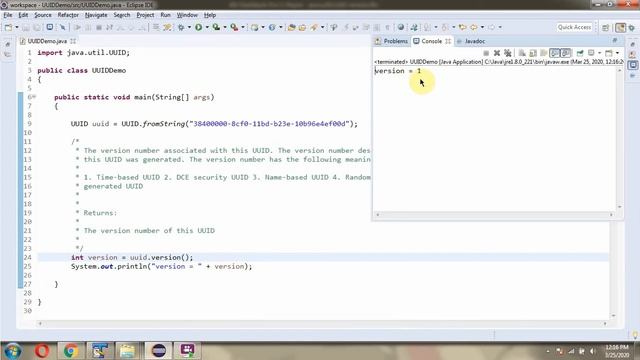Screen dimensions: 640x360
Task: Click the console horizontal scrollbar
Action: 494,215
